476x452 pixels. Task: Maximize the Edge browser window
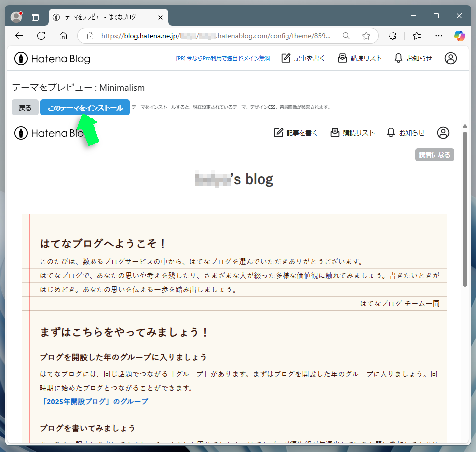coord(436,16)
